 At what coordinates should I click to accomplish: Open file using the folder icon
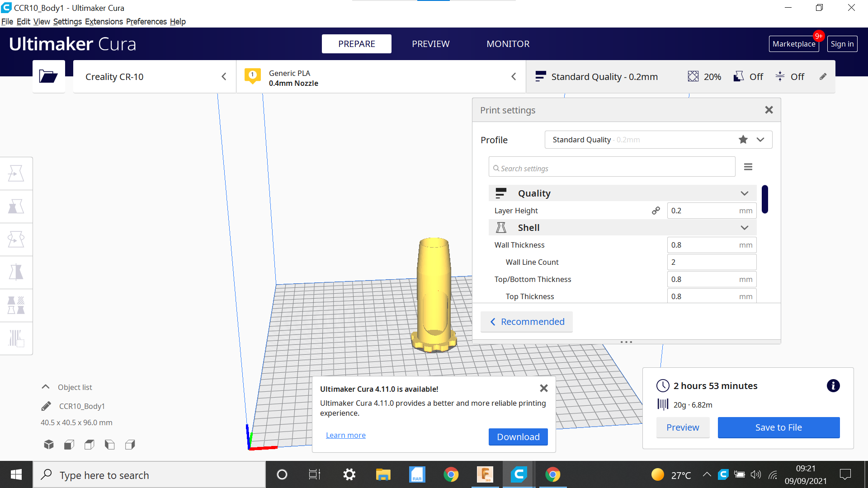tap(48, 76)
